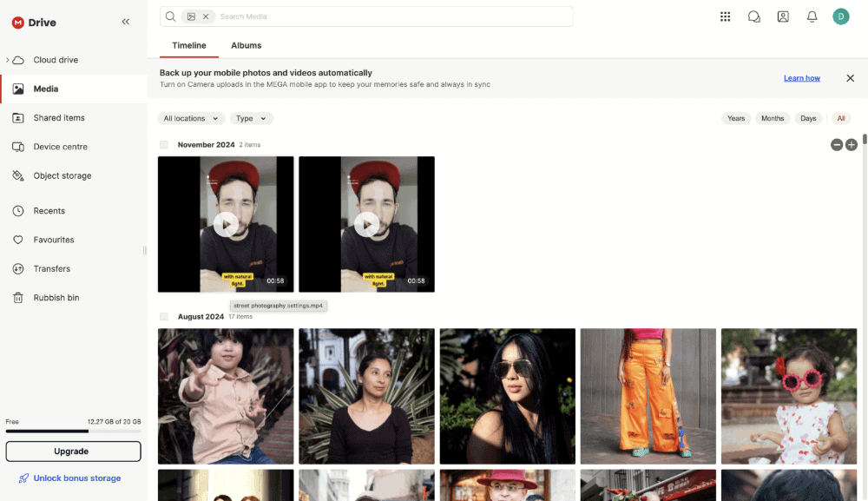Open the apps grid menu
The image size is (868, 501).
726,16
